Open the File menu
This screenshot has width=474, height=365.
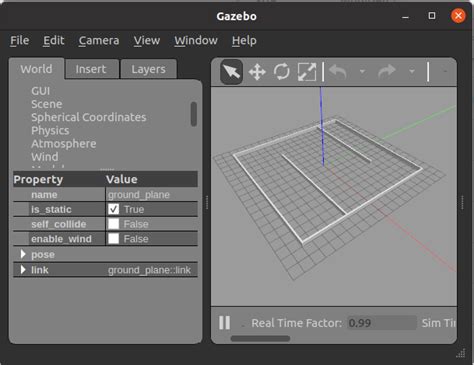coord(19,41)
